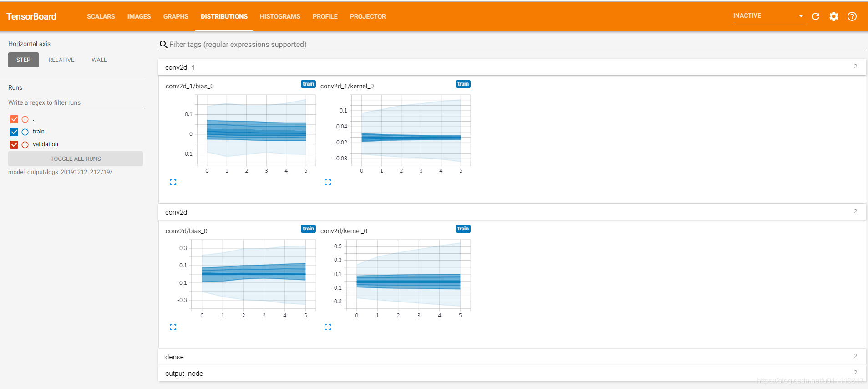Collapse the conv2d_1 section header

(x=512, y=67)
